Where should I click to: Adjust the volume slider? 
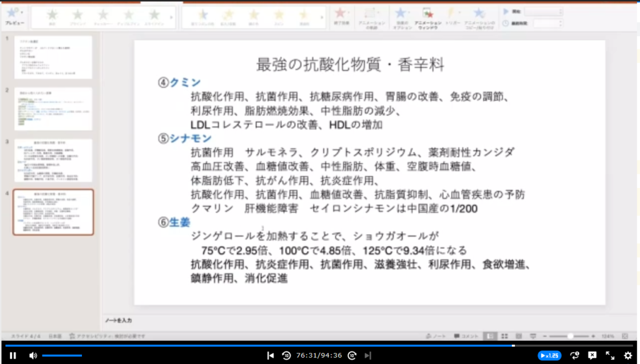click(x=62, y=355)
